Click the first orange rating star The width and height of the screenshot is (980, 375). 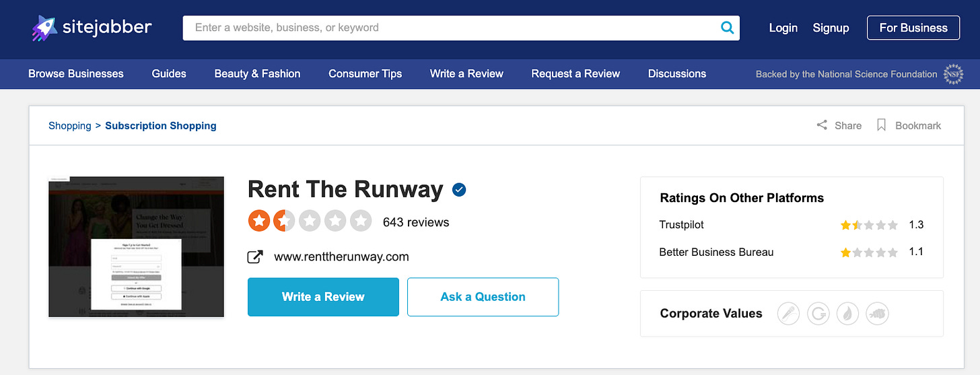(259, 221)
